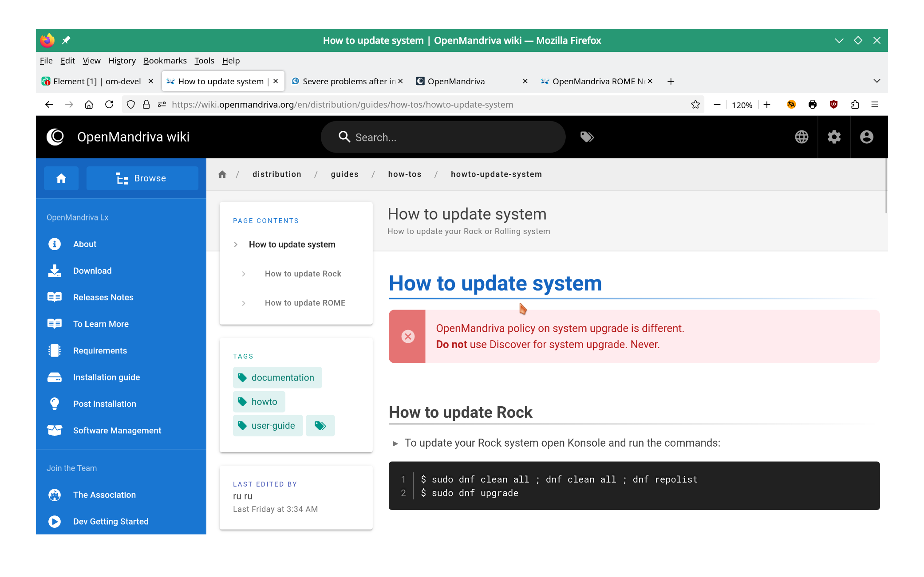The width and height of the screenshot is (924, 577).
Task: Open the list all tabs dropdown arrow
Action: 877,81
